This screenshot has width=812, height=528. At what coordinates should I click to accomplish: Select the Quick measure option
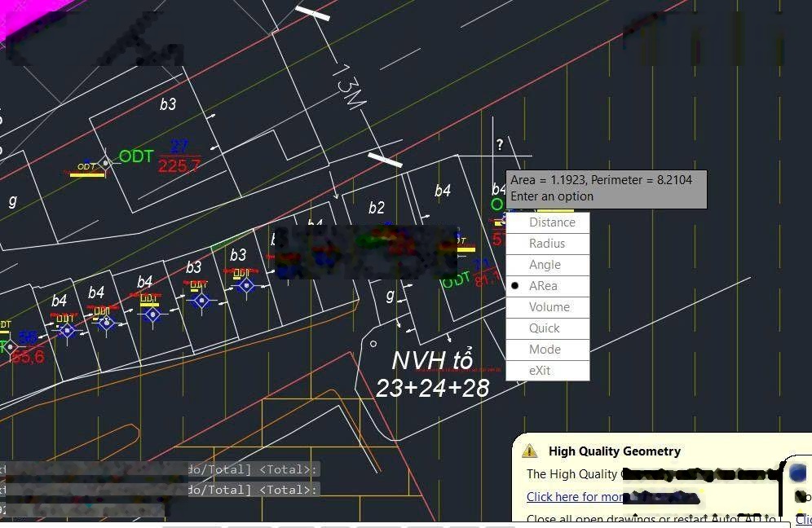click(544, 328)
